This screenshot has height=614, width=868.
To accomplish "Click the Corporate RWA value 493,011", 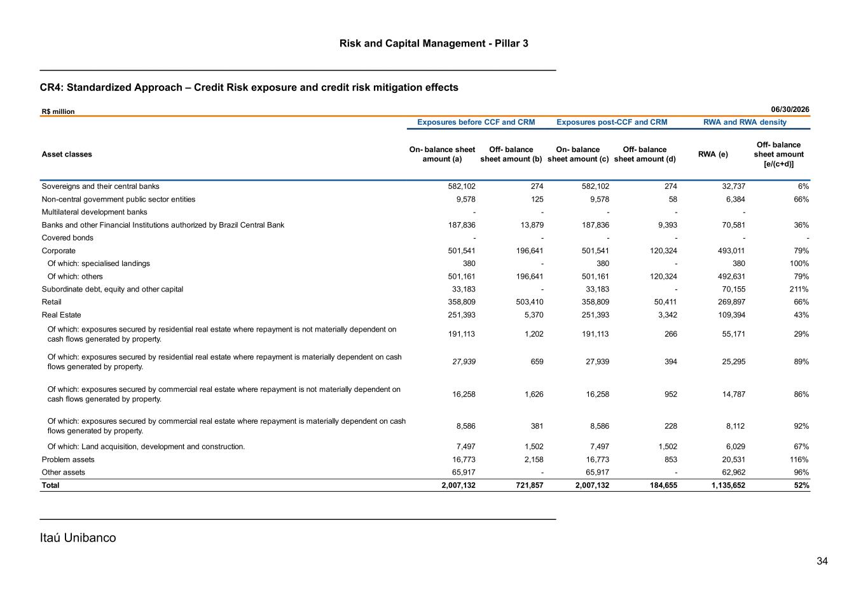I will (x=730, y=251).
